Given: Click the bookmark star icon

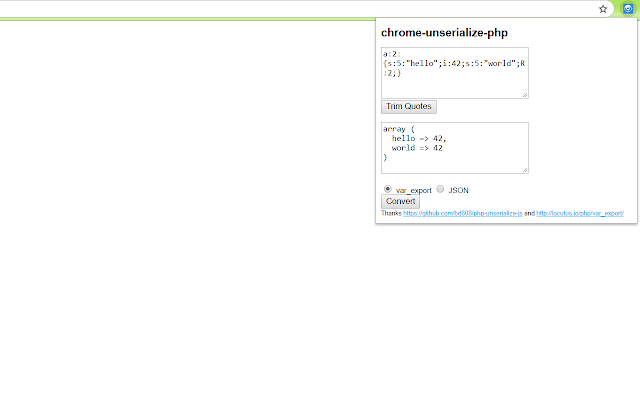Looking at the screenshot, I should click(x=603, y=9).
